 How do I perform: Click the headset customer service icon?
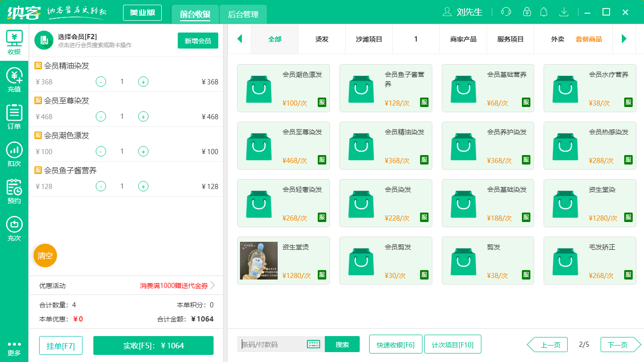[x=505, y=12]
